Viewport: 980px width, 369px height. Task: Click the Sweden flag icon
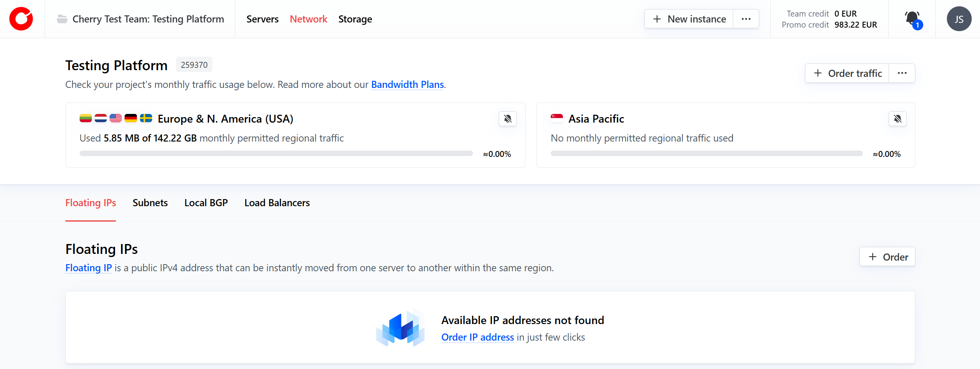coord(146,118)
